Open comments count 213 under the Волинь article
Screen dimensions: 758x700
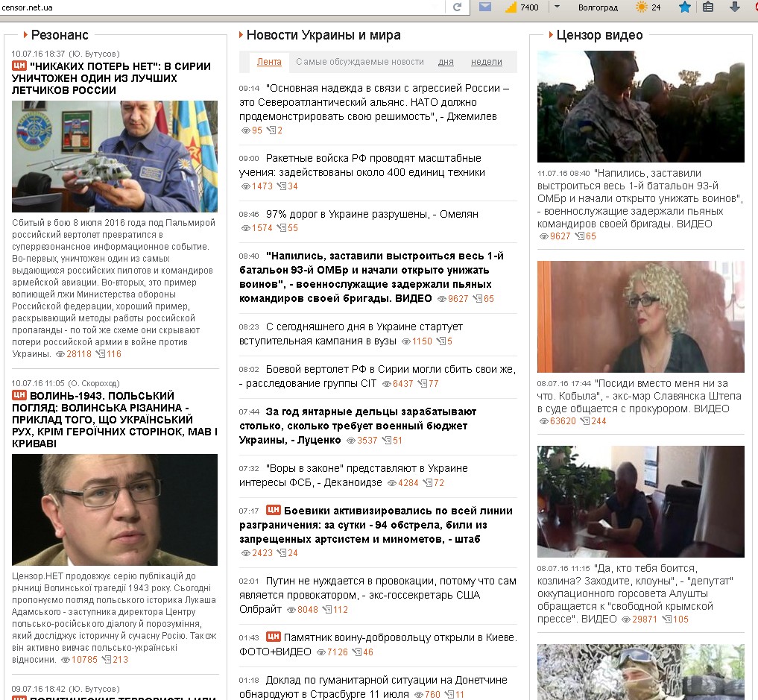[115, 660]
